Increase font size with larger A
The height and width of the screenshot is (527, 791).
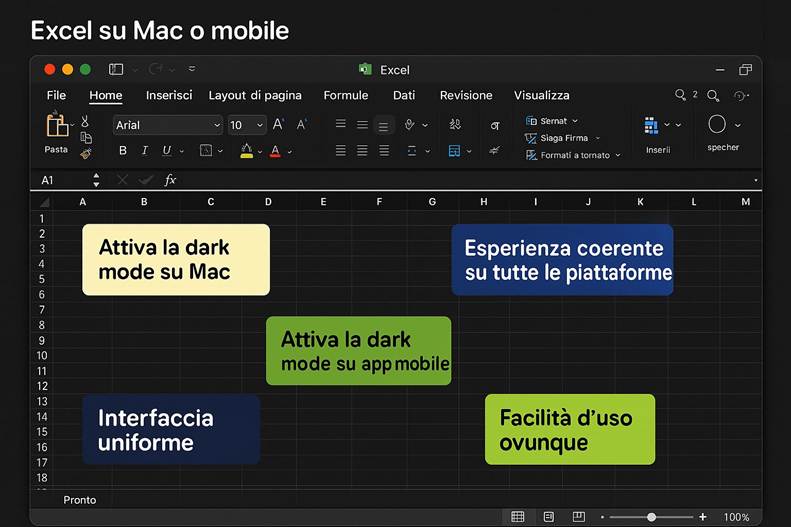pos(278,124)
